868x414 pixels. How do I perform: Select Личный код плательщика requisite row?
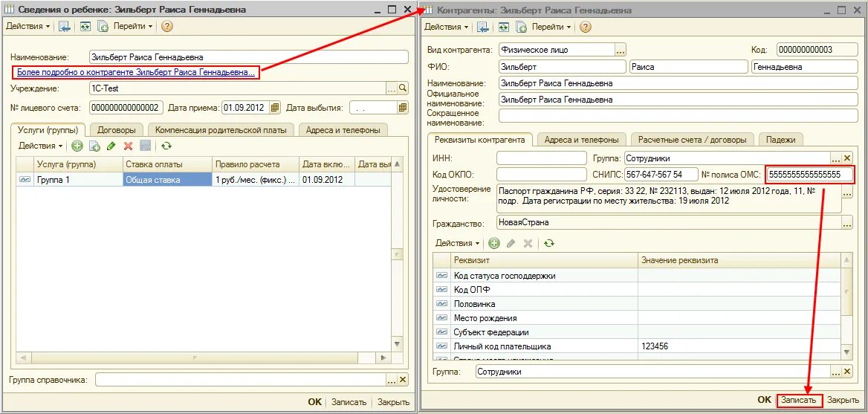pyautogui.click(x=637, y=346)
